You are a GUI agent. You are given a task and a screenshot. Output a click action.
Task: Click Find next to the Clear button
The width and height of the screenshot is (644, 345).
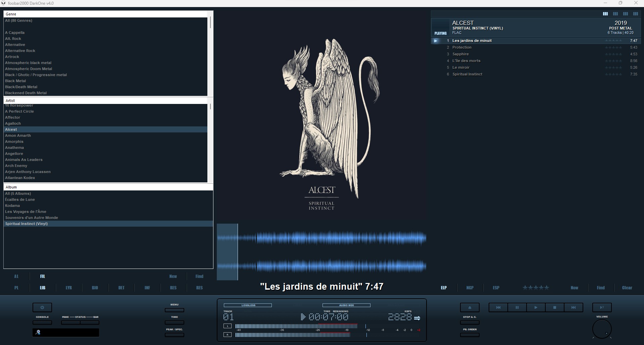601,288
